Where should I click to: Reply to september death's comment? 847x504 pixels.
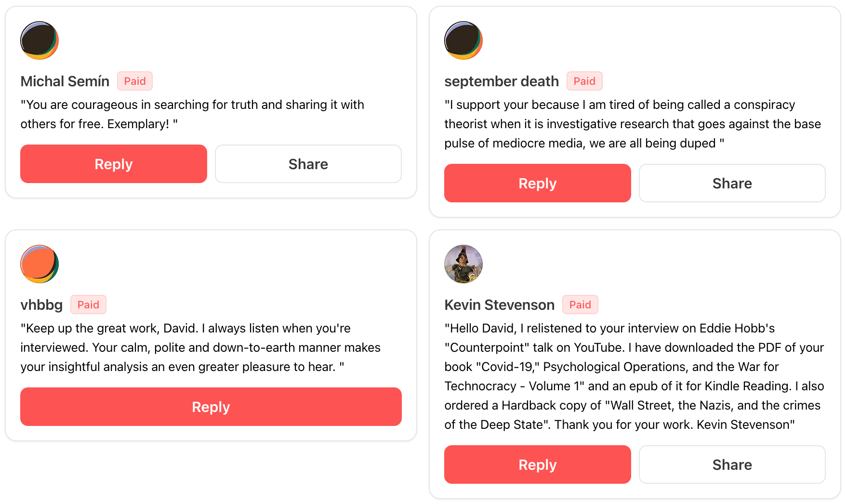click(538, 183)
